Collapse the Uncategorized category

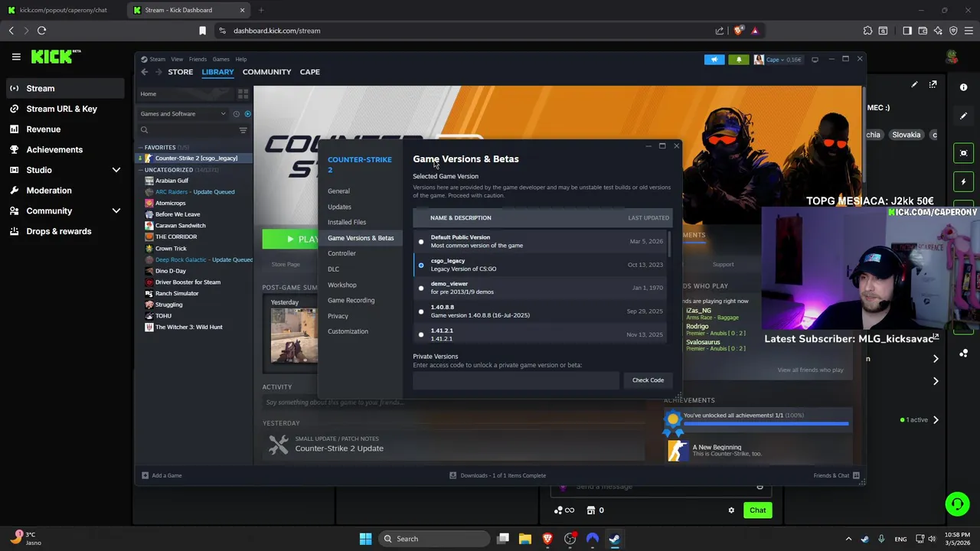pos(141,170)
